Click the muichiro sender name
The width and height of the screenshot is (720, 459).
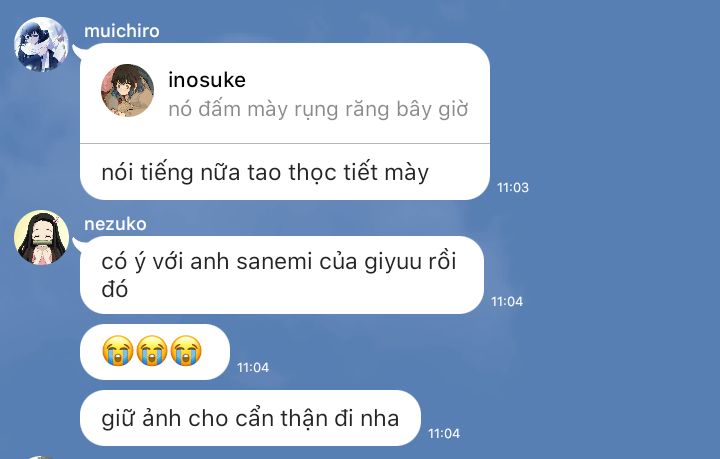tap(122, 31)
